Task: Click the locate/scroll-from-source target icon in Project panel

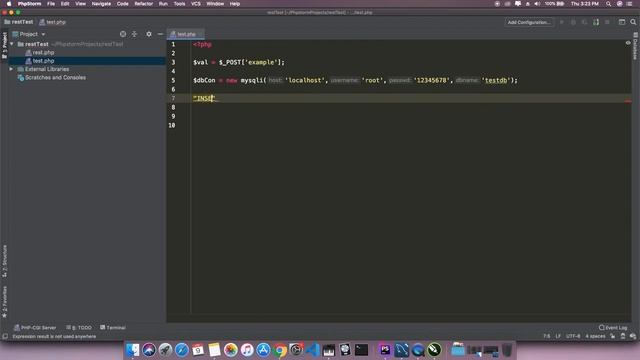Action: (123, 34)
